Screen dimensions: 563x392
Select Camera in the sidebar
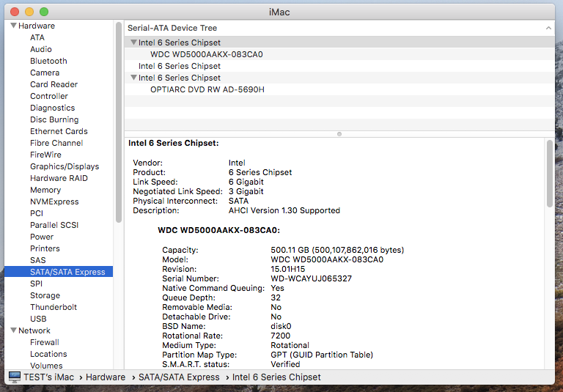tap(45, 73)
